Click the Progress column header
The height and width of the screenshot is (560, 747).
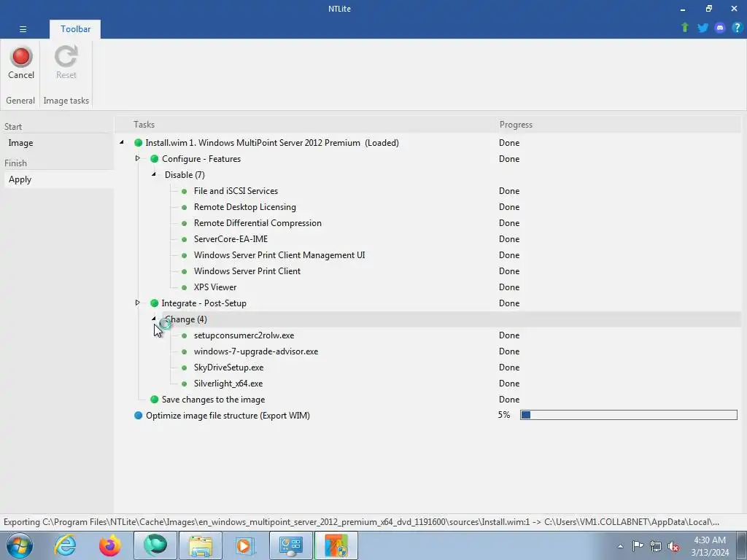pyautogui.click(x=516, y=125)
